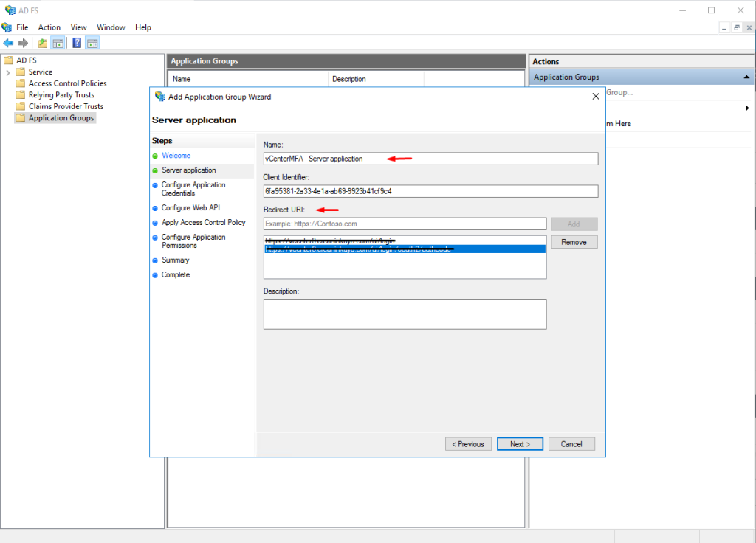Open the View menu
This screenshot has height=543, width=756.
coord(79,27)
